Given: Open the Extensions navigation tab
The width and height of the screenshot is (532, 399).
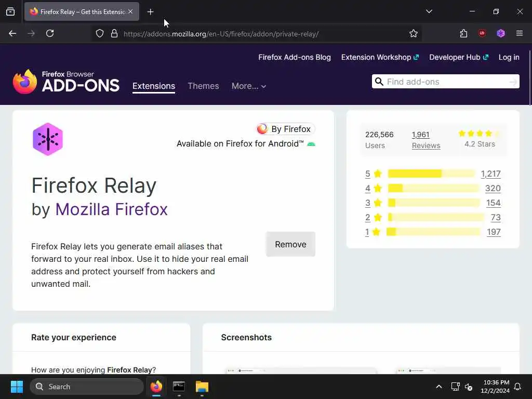Looking at the screenshot, I should pos(154,86).
